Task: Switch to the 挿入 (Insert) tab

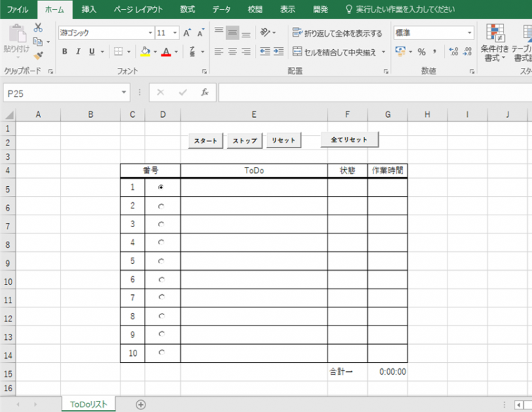Action: (89, 9)
